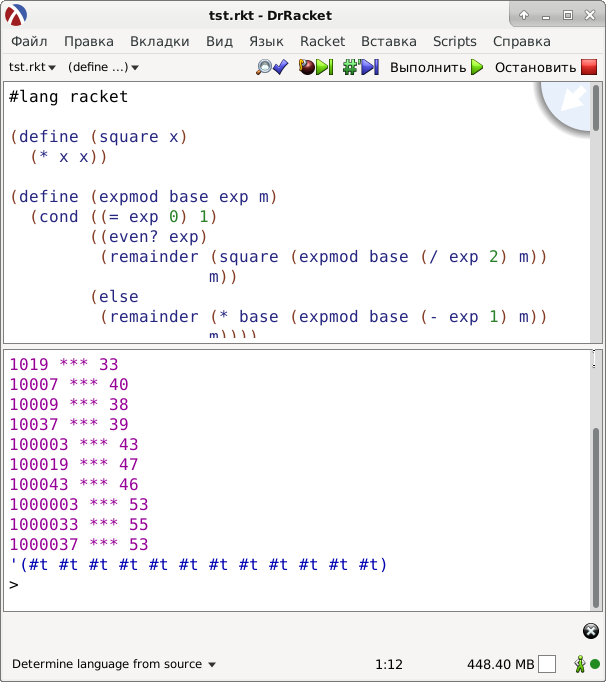Start the Debug tool with bug icon
The width and height of the screenshot is (606, 682).
pos(316,67)
